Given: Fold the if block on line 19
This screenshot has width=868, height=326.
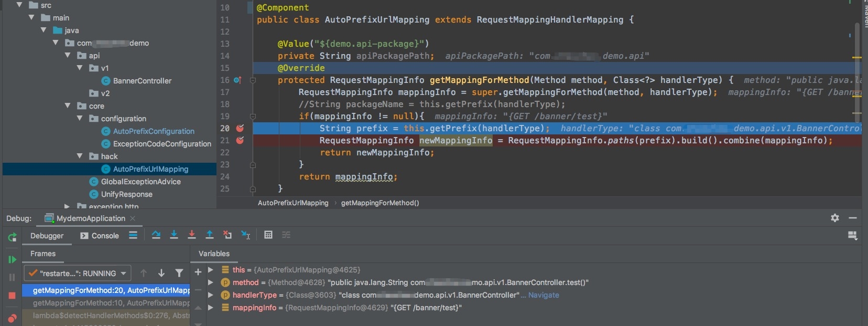Looking at the screenshot, I should (x=253, y=117).
